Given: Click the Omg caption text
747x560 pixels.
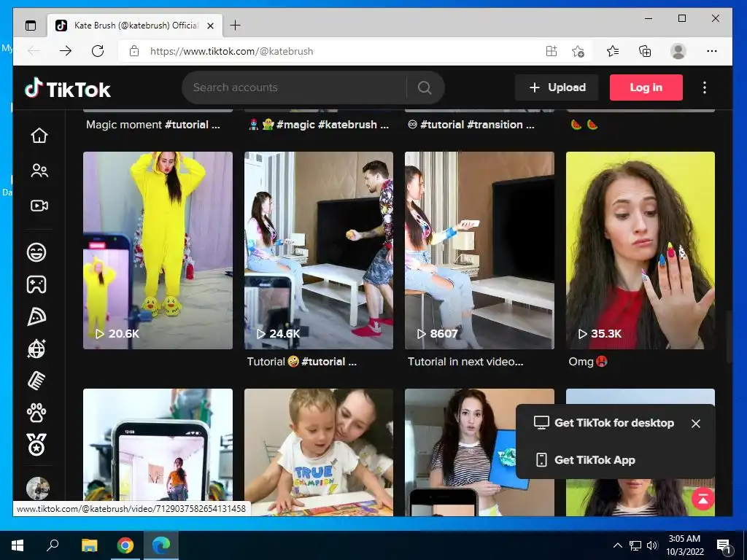Looking at the screenshot, I should pyautogui.click(x=581, y=362).
